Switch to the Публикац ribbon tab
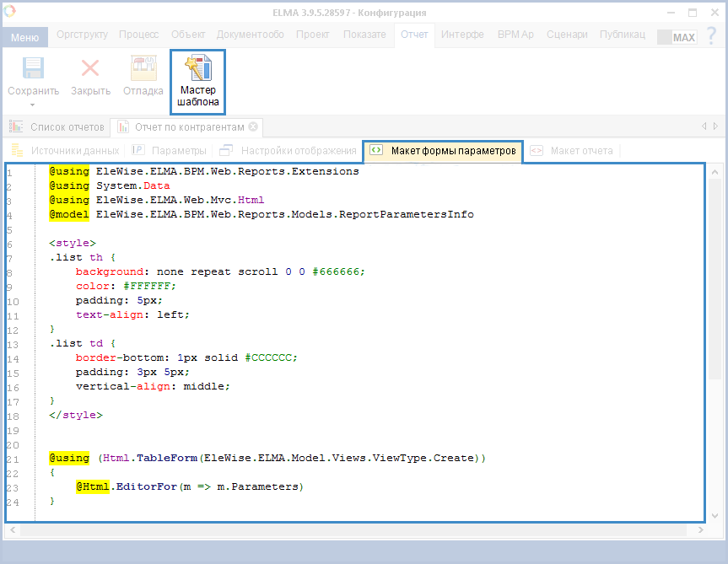Viewport: 728px width, 564px height. point(623,35)
